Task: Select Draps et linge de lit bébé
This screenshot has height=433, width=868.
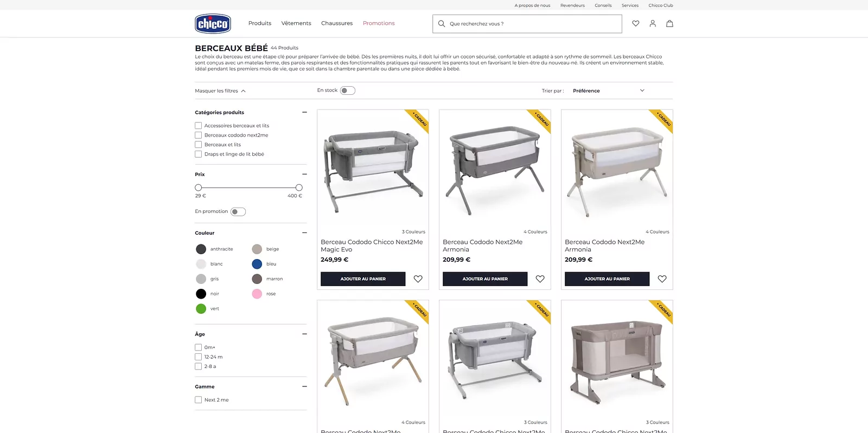Action: coord(198,154)
